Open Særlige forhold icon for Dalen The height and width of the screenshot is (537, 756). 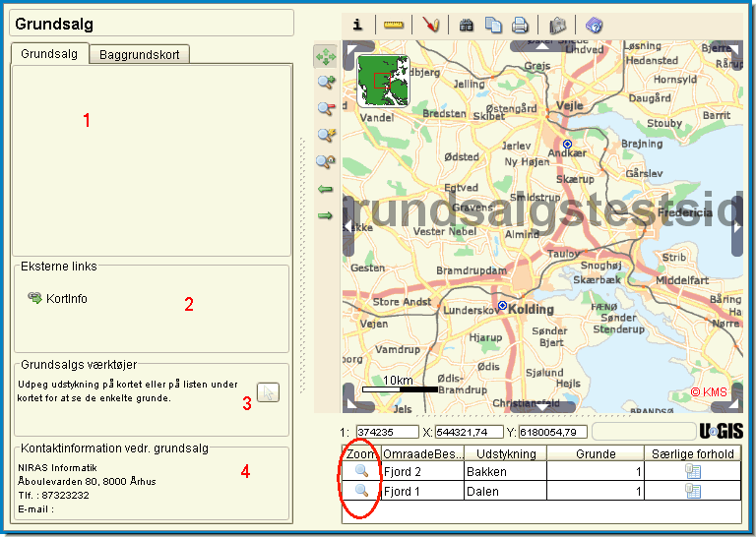tap(693, 491)
